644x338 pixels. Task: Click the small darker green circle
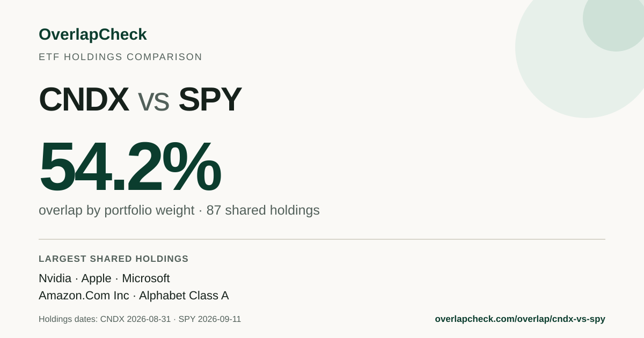click(x=614, y=21)
